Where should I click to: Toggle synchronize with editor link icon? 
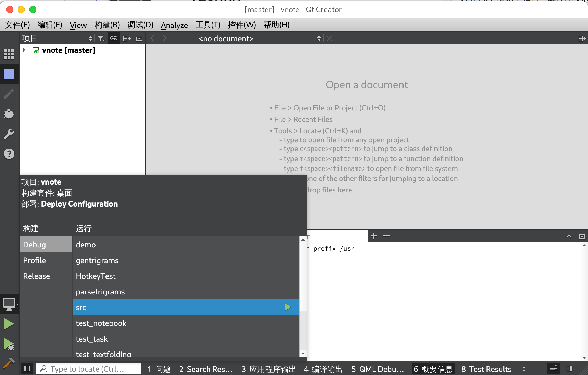click(x=114, y=38)
